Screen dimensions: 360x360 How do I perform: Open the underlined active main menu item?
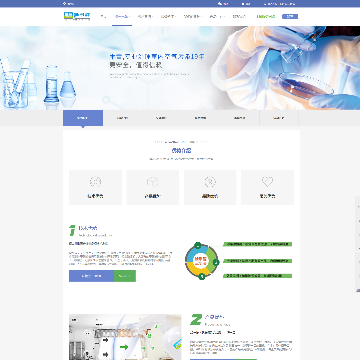122,16
